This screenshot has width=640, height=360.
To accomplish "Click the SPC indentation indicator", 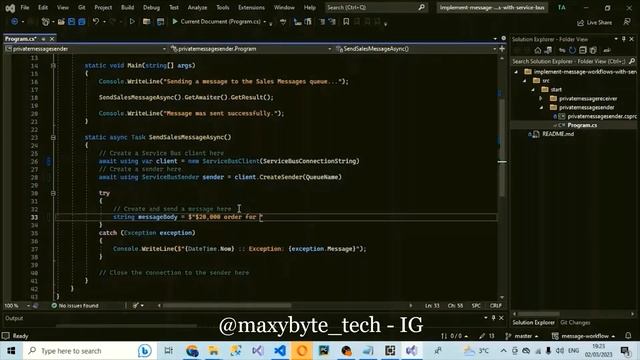I will tap(476, 306).
